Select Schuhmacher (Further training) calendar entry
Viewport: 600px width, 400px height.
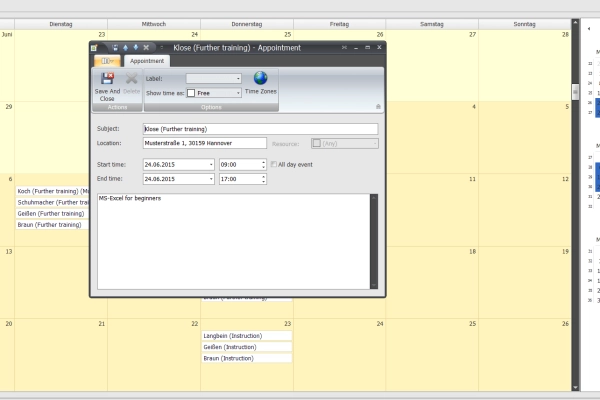coord(52,202)
